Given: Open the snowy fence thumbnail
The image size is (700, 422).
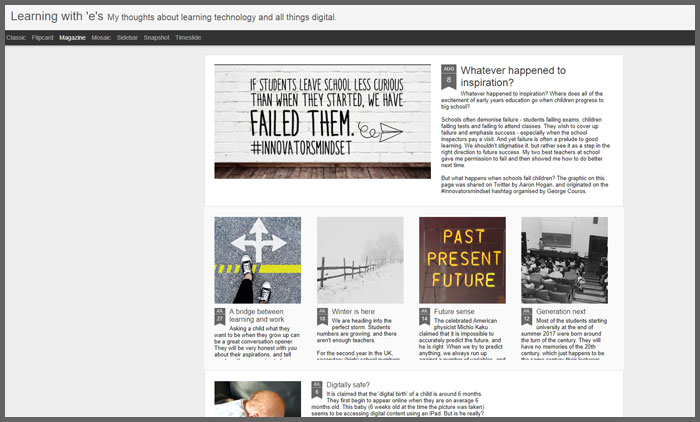Looking at the screenshot, I should click(360, 260).
